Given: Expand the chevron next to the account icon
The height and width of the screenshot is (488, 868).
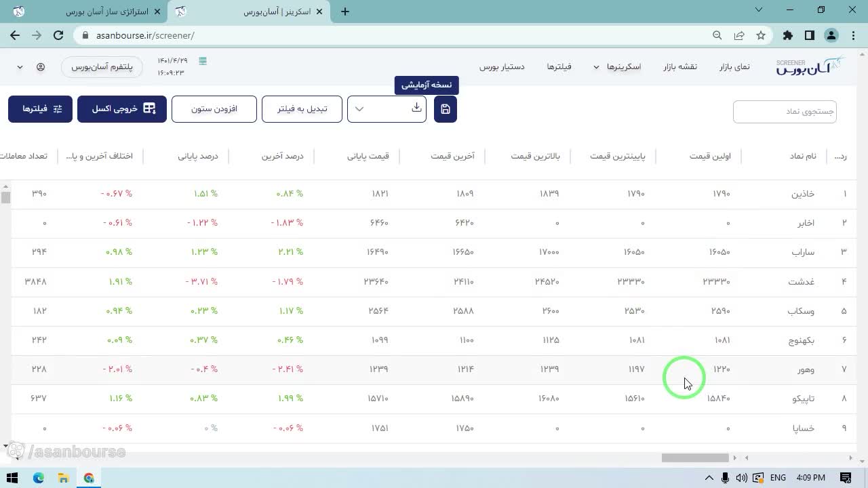Looking at the screenshot, I should point(20,67).
